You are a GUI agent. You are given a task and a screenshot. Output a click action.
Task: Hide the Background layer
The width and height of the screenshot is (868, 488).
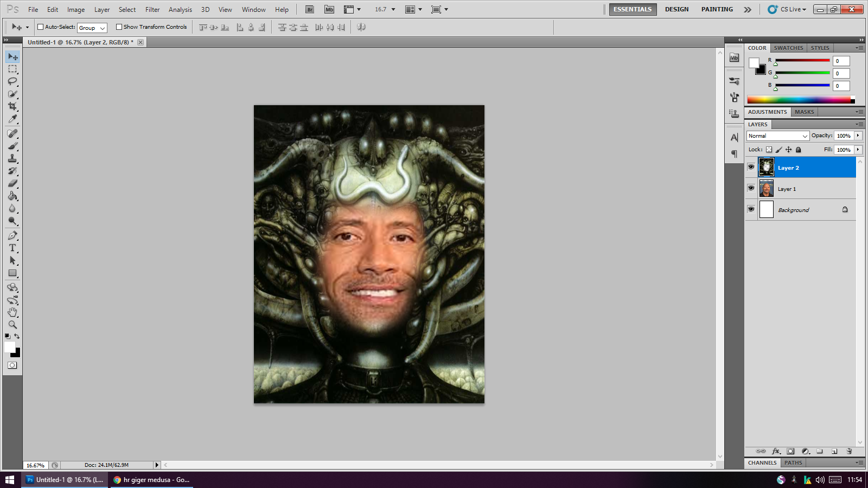pos(751,209)
